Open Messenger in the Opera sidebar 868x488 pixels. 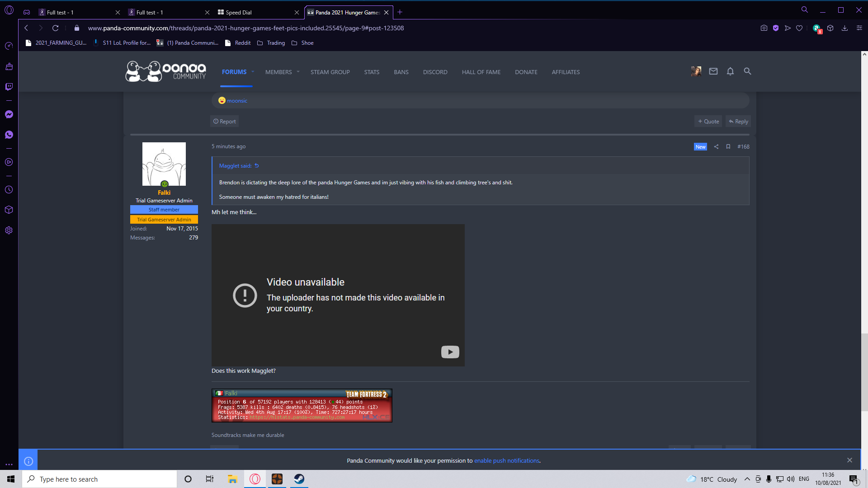click(9, 114)
